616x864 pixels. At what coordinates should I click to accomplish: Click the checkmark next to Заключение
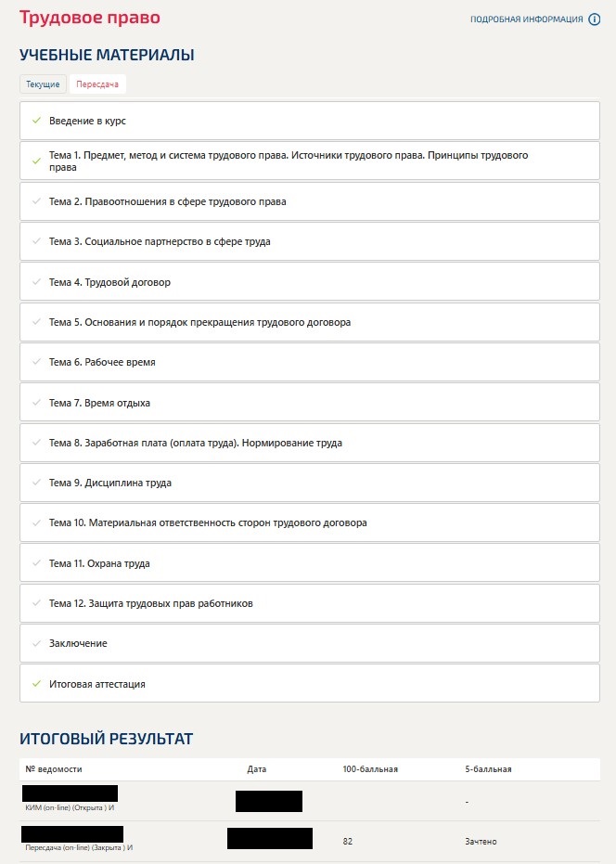[36, 643]
